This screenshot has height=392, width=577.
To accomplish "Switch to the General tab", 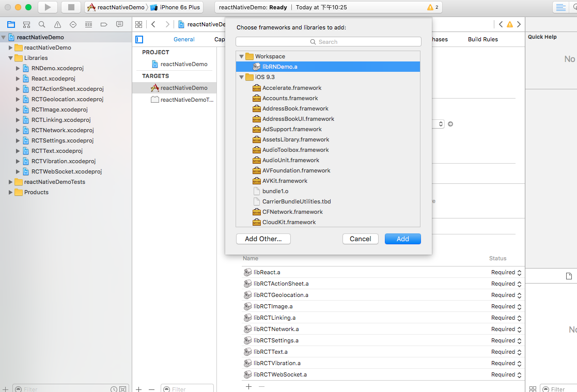I will point(184,39).
